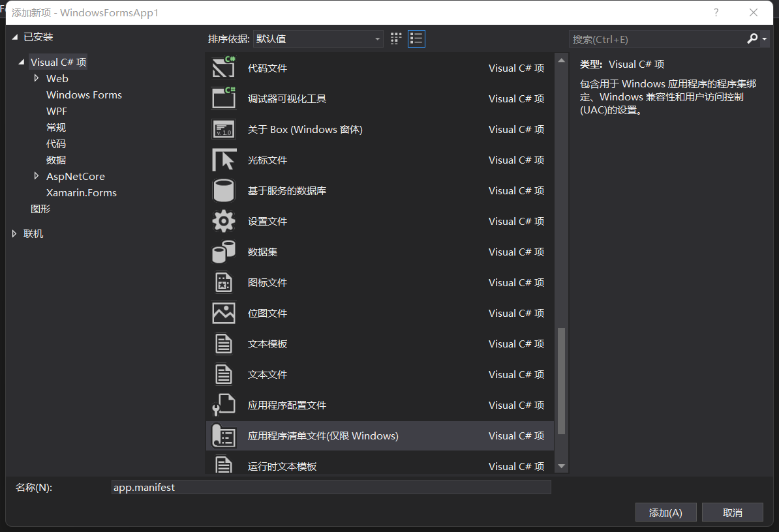Viewport: 779px width, 532px height.
Task: Select 代码 category in the tree
Action: point(56,144)
